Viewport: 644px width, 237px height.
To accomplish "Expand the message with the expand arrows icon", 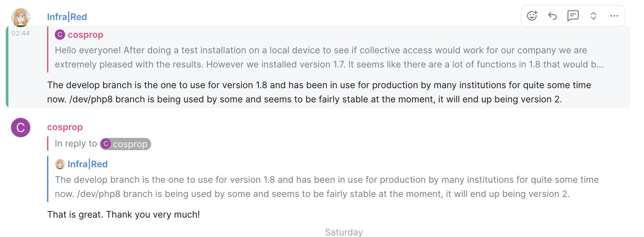I will (x=593, y=15).
